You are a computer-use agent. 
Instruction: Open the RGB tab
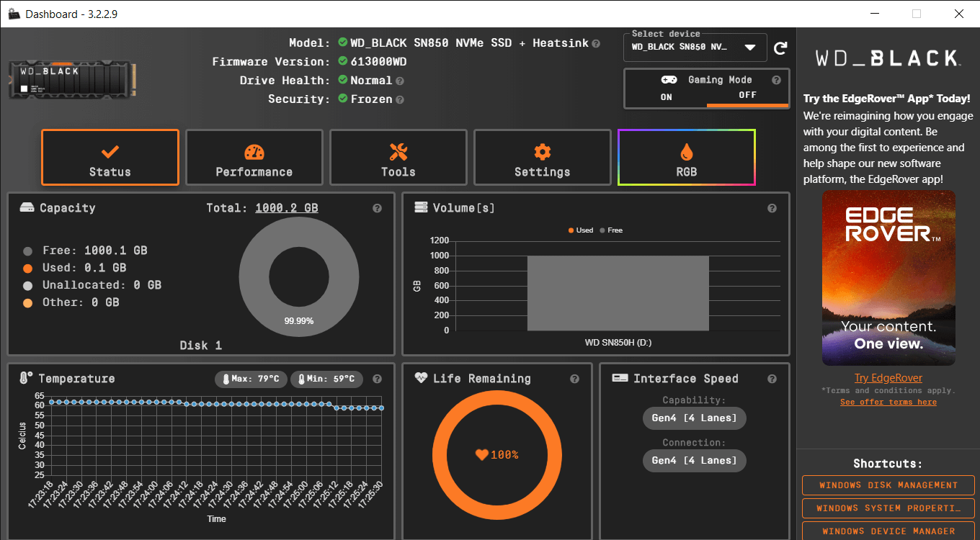pyautogui.click(x=687, y=158)
